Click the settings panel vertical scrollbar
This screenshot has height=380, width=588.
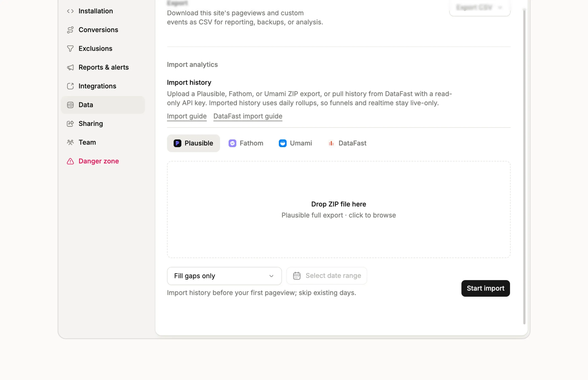pos(524,167)
